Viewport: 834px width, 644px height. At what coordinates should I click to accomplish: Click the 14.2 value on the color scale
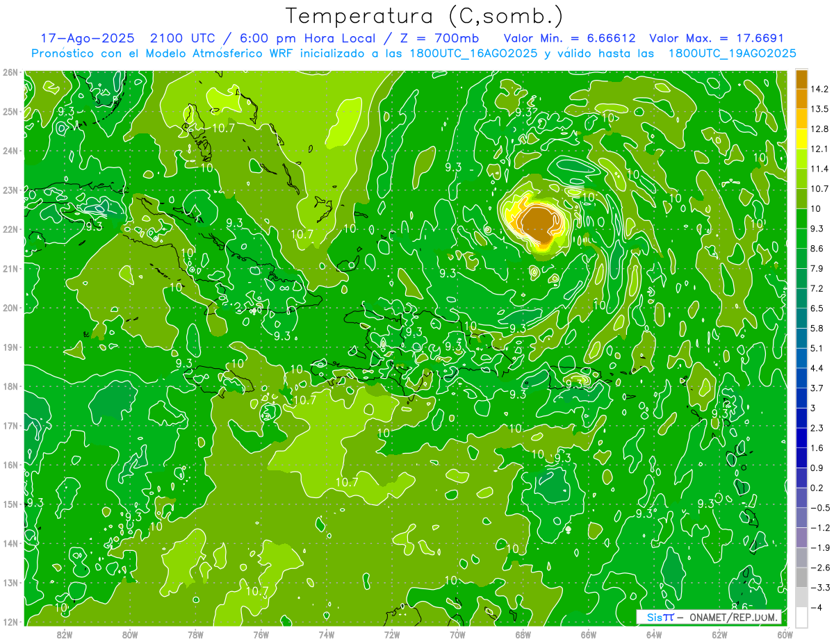pos(819,89)
